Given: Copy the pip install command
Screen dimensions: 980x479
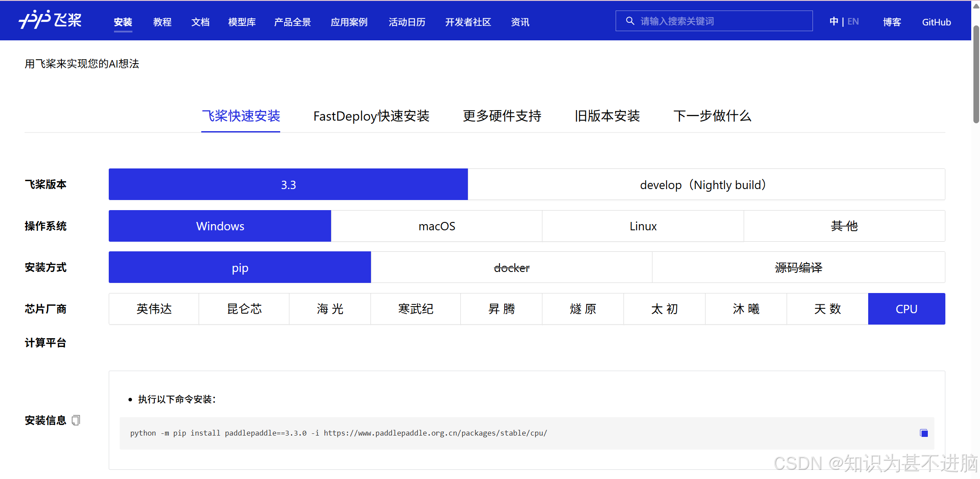Looking at the screenshot, I should [923, 433].
